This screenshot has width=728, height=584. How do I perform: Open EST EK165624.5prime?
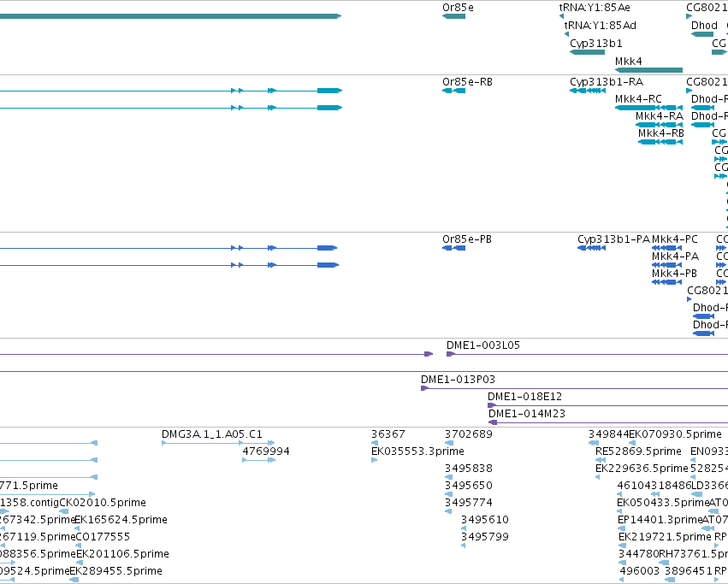coord(78,528)
